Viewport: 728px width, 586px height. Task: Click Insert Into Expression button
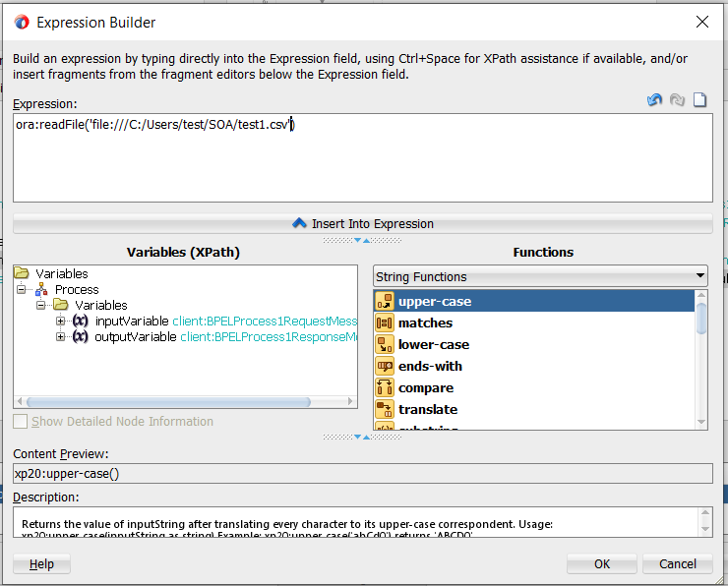tap(362, 223)
